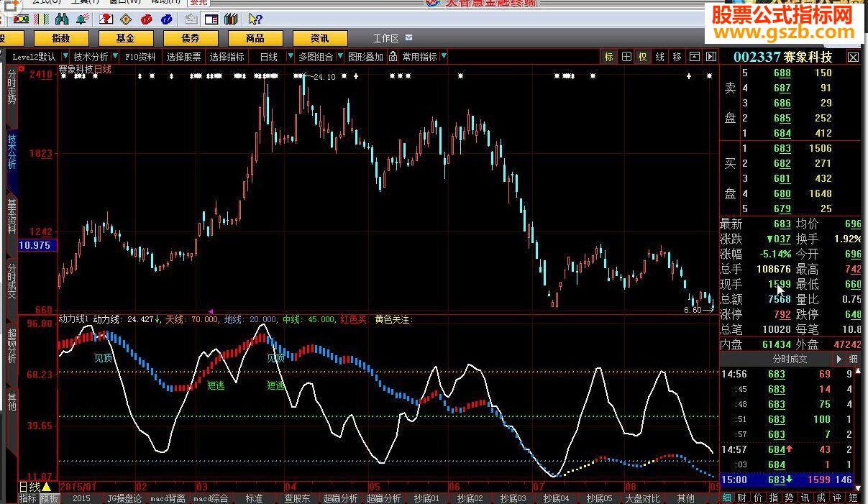Click the grid crosshair icon in chart toolbar

click(x=626, y=57)
